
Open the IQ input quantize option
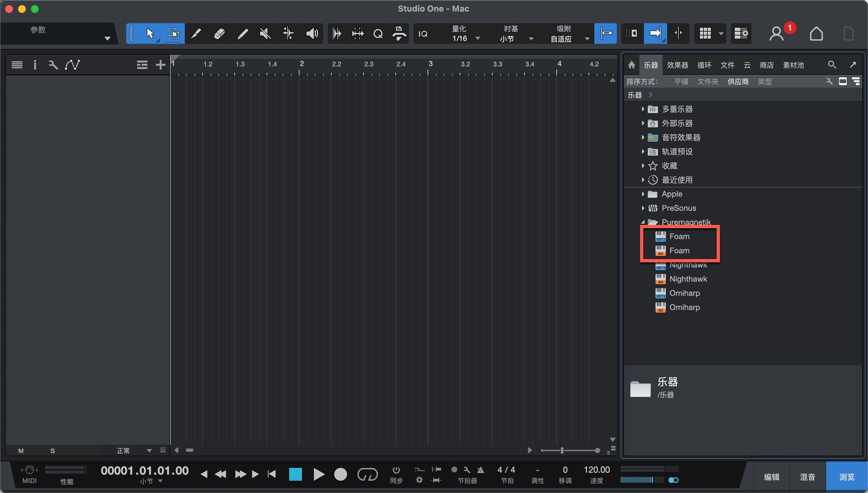tap(423, 34)
